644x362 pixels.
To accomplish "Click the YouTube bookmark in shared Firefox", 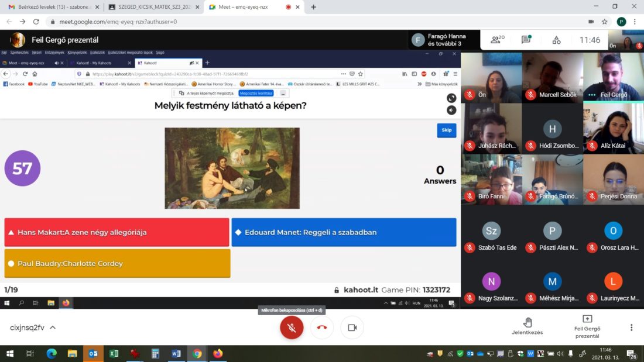I will click(x=38, y=84).
